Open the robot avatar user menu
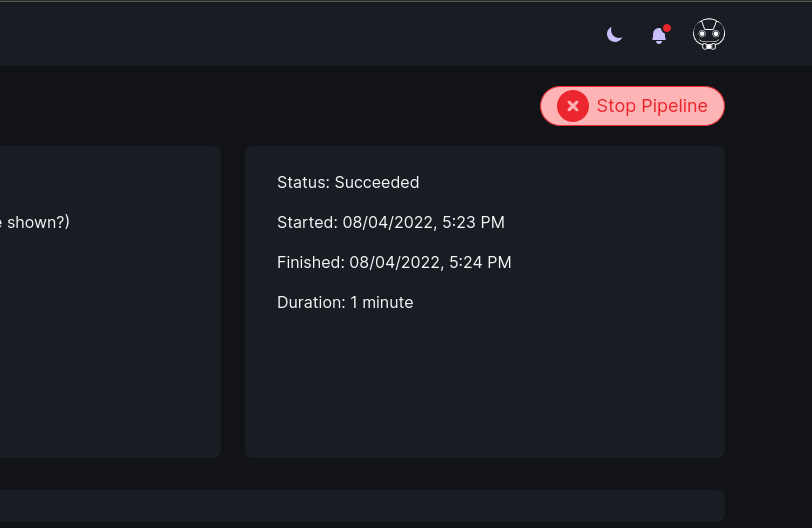812x528 pixels. [709, 35]
